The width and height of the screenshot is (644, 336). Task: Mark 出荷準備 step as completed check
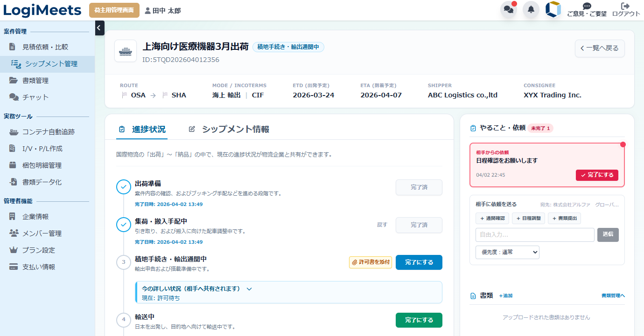coord(123,187)
